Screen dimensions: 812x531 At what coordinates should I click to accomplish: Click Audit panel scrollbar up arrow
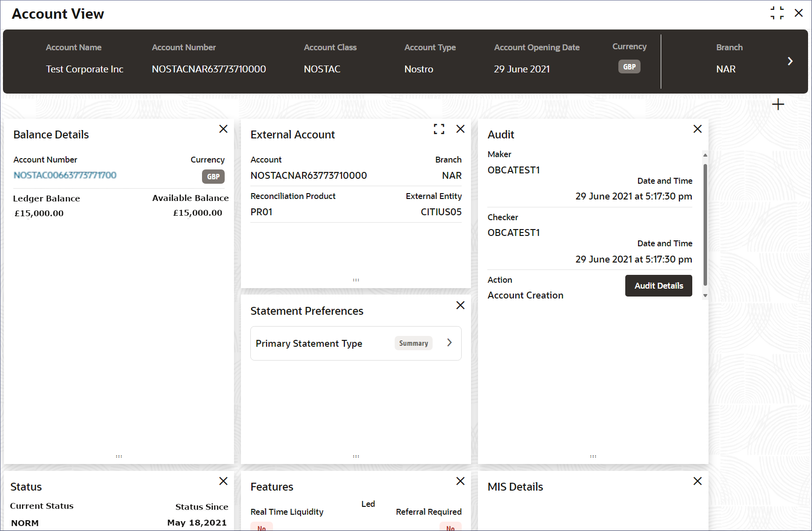705,155
